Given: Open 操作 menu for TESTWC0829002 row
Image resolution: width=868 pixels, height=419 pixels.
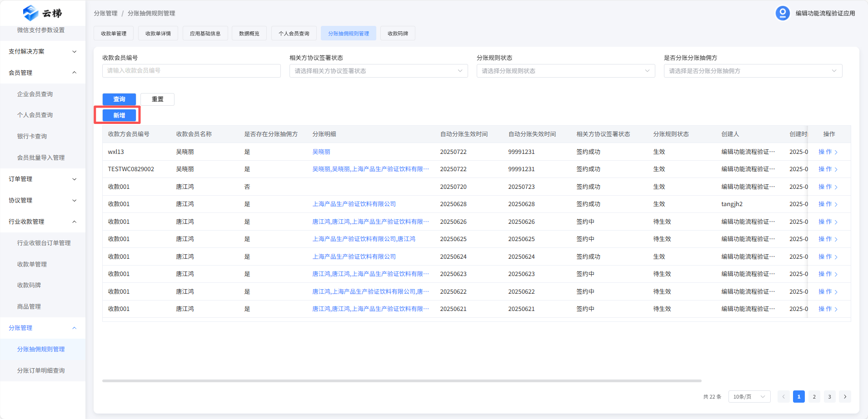Looking at the screenshot, I should click(827, 169).
